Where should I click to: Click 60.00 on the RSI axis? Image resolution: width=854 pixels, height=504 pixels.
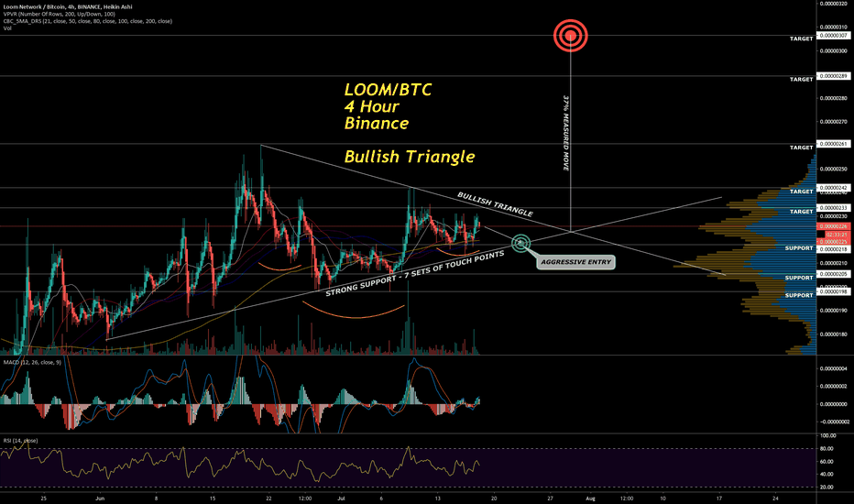point(827,462)
